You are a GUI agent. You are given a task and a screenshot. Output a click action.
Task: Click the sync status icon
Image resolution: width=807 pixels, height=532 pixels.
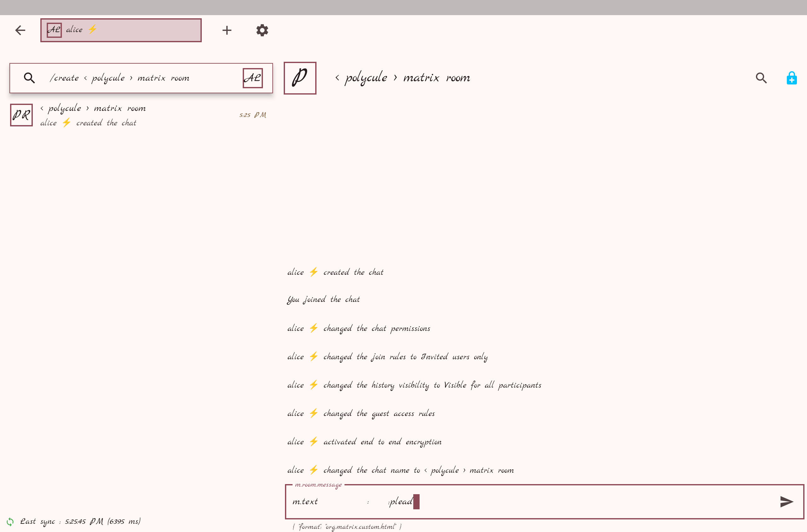[10, 522]
